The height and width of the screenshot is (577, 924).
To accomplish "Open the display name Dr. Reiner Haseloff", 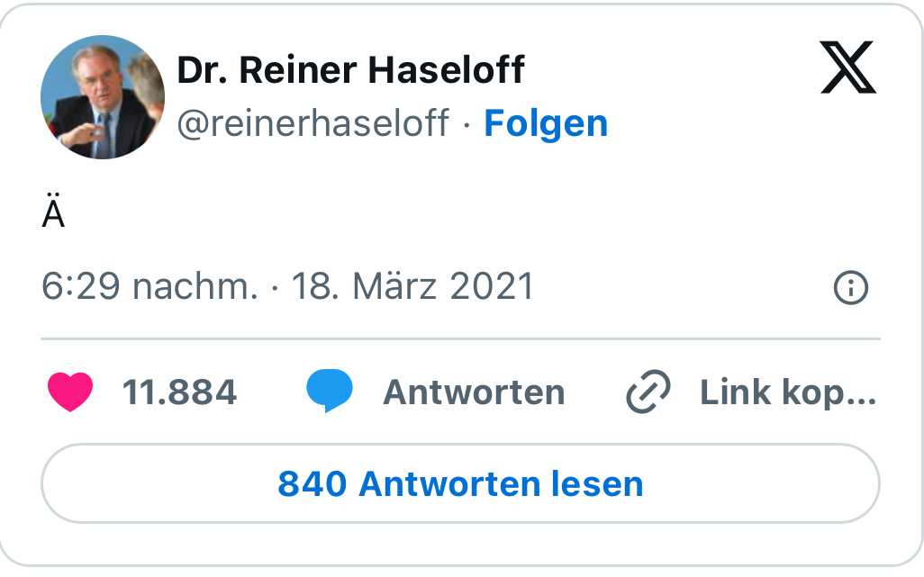I will pos(350,69).
